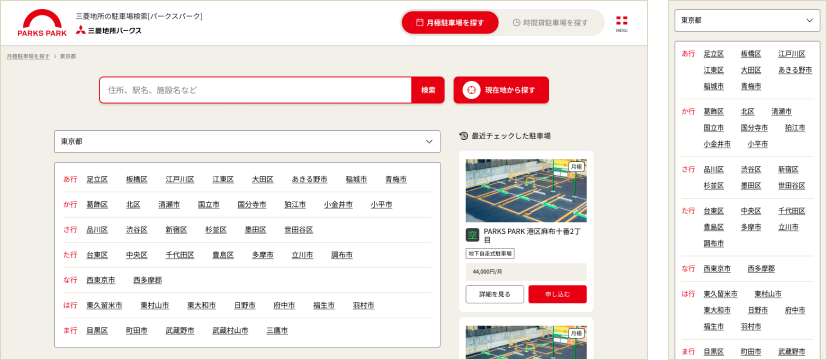Viewport: 827px width, 360px height.
Task: Click 国分寺市 in the wide desktop list
Action: point(252,205)
